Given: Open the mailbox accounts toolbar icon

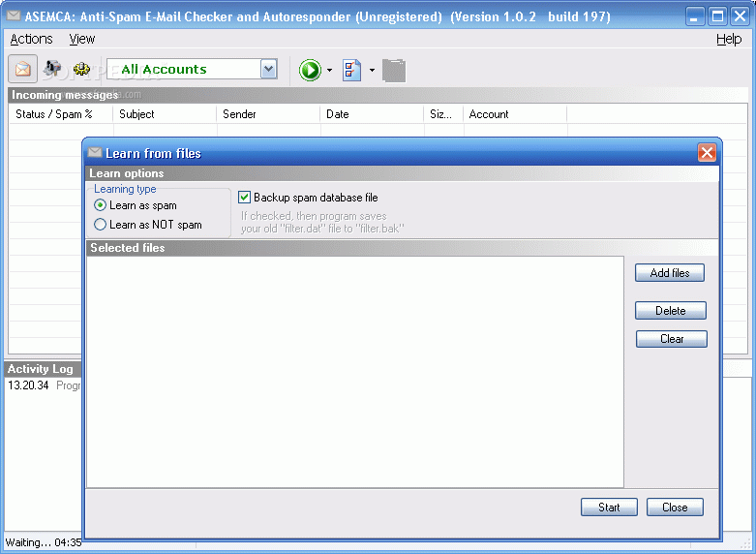Looking at the screenshot, I should [52, 69].
